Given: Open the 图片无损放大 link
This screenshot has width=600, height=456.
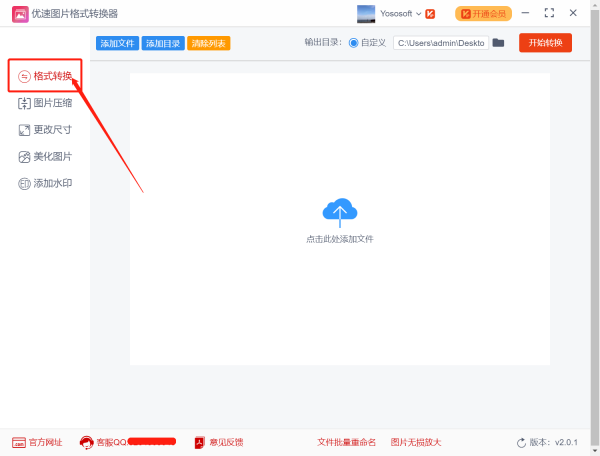Looking at the screenshot, I should (x=416, y=443).
